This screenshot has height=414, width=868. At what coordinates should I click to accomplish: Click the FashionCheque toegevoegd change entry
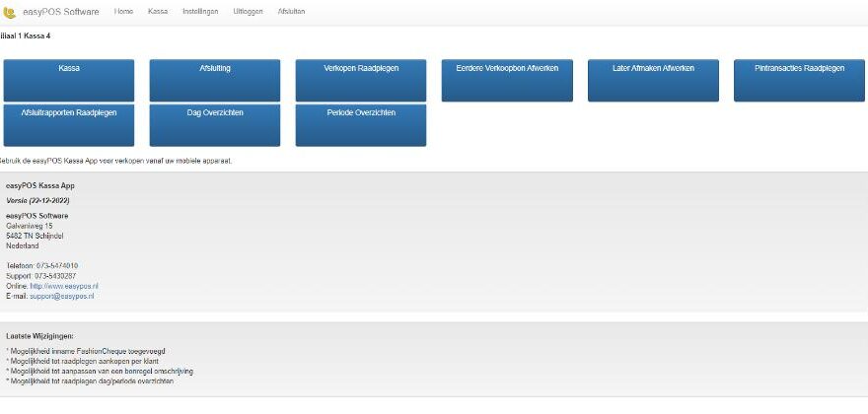tap(86, 351)
